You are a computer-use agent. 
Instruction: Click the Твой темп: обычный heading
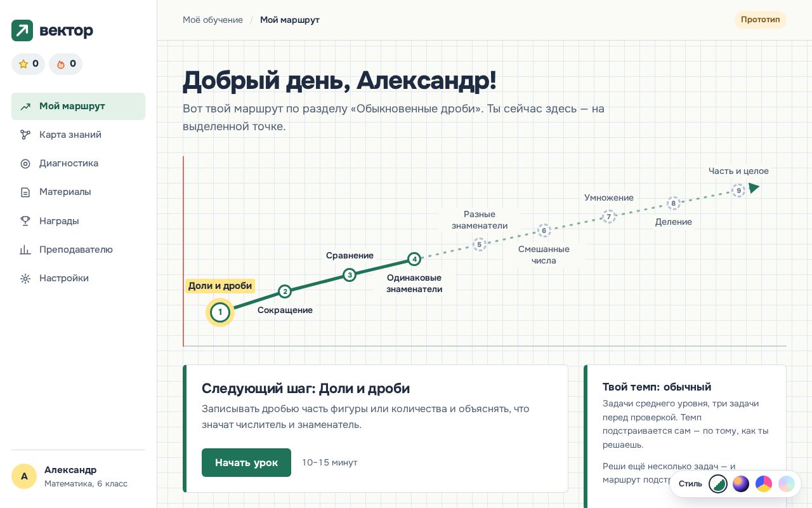[657, 387]
